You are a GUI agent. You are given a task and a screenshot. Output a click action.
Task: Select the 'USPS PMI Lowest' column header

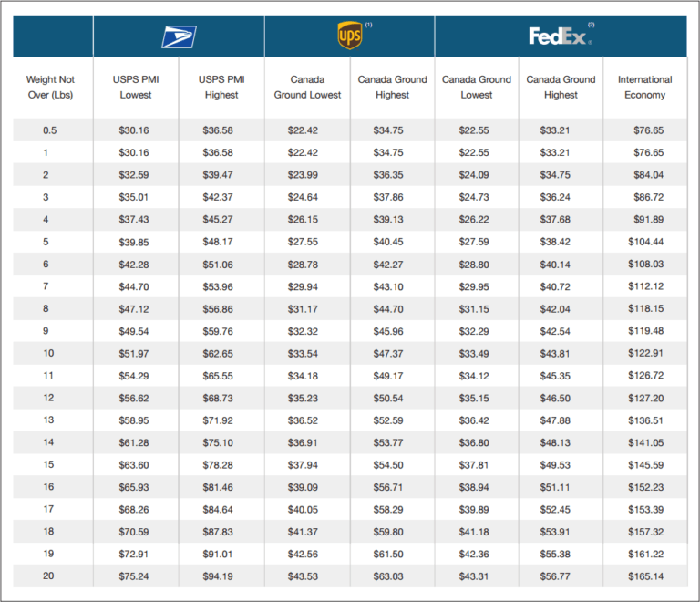click(x=136, y=87)
